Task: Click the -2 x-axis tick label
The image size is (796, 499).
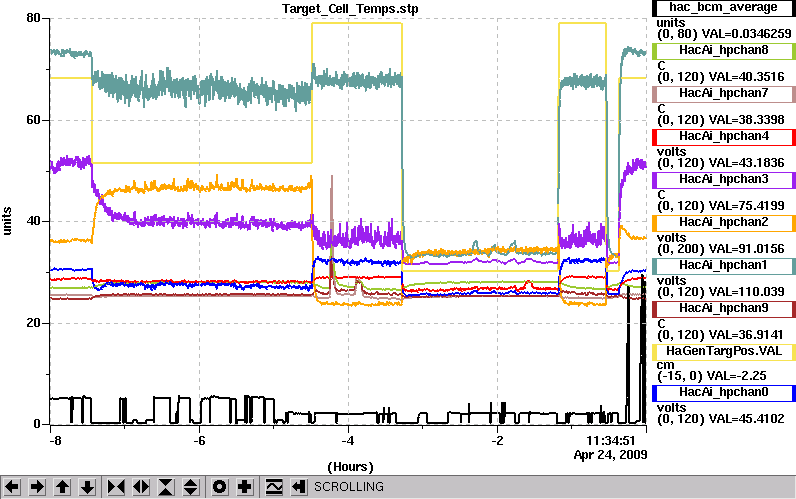Action: [498, 441]
